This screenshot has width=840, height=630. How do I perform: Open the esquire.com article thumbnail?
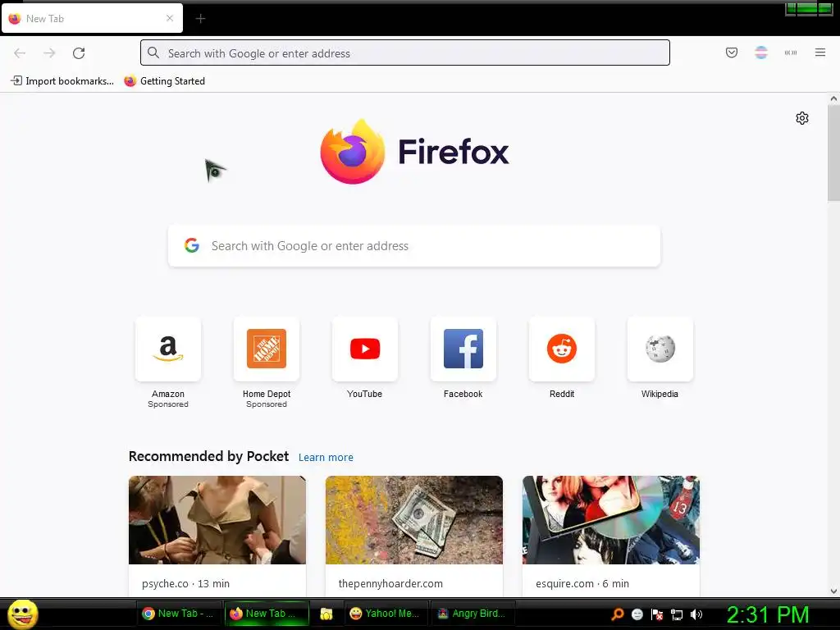pos(610,519)
